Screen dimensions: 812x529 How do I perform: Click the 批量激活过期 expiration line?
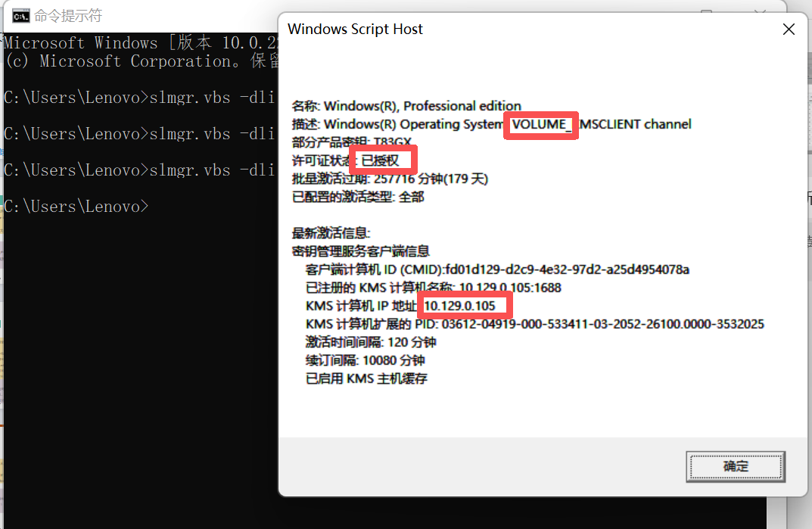click(390, 179)
